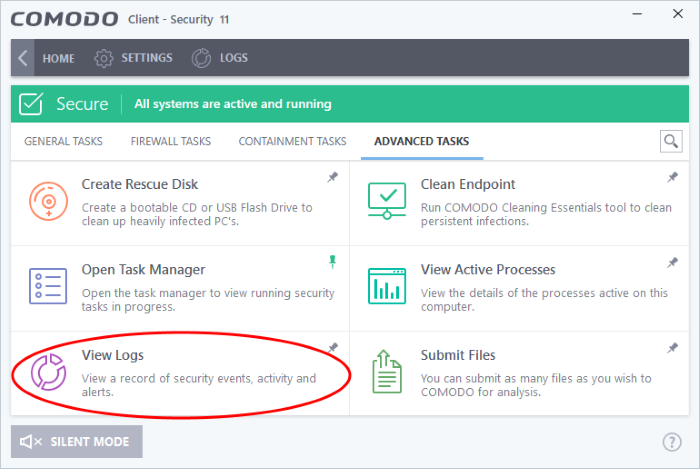Click 'You can submit as many files' description

click(536, 385)
